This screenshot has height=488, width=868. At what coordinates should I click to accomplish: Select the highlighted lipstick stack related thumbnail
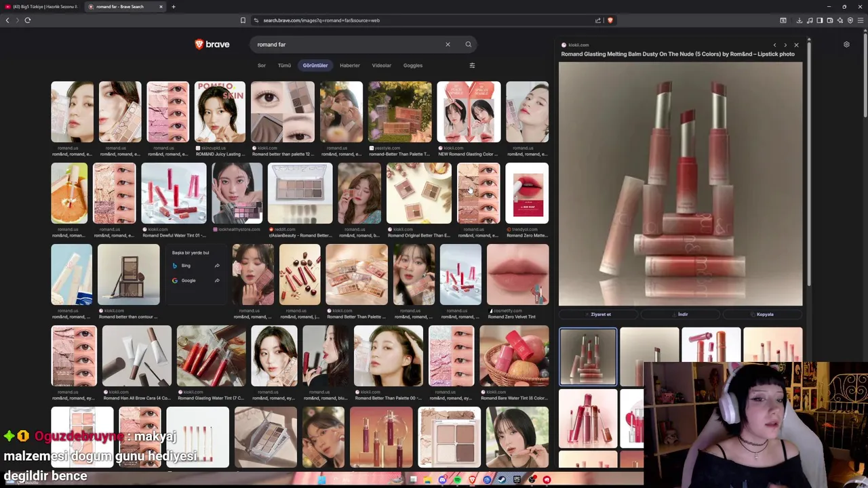coord(588,357)
